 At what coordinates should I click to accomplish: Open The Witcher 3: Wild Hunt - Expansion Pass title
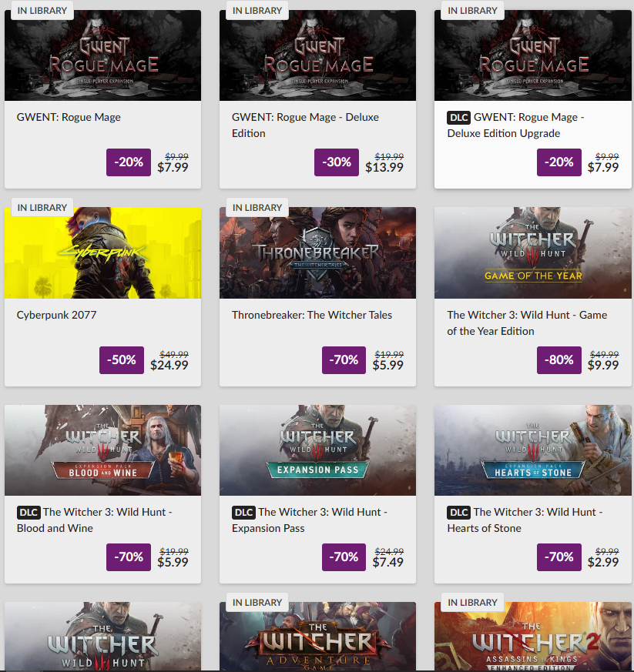point(310,520)
